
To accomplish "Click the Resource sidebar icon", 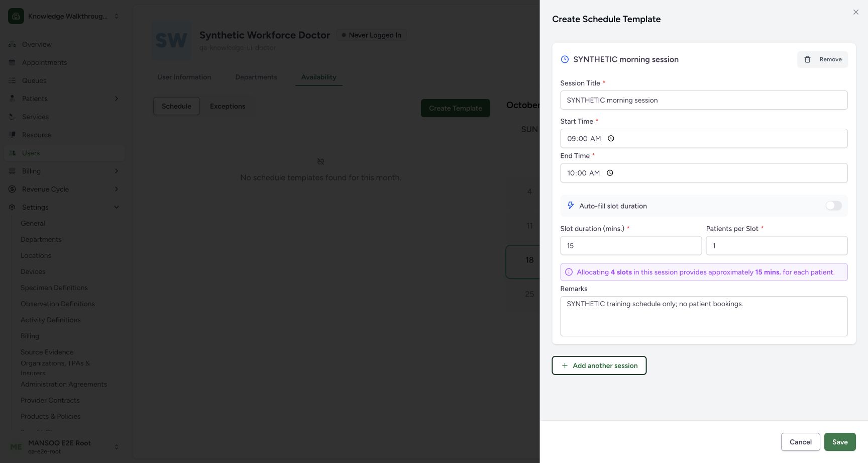I will tap(12, 135).
